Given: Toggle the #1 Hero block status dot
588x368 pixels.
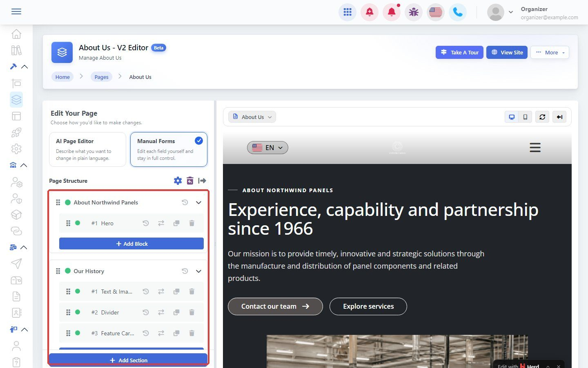Looking at the screenshot, I should (x=78, y=223).
